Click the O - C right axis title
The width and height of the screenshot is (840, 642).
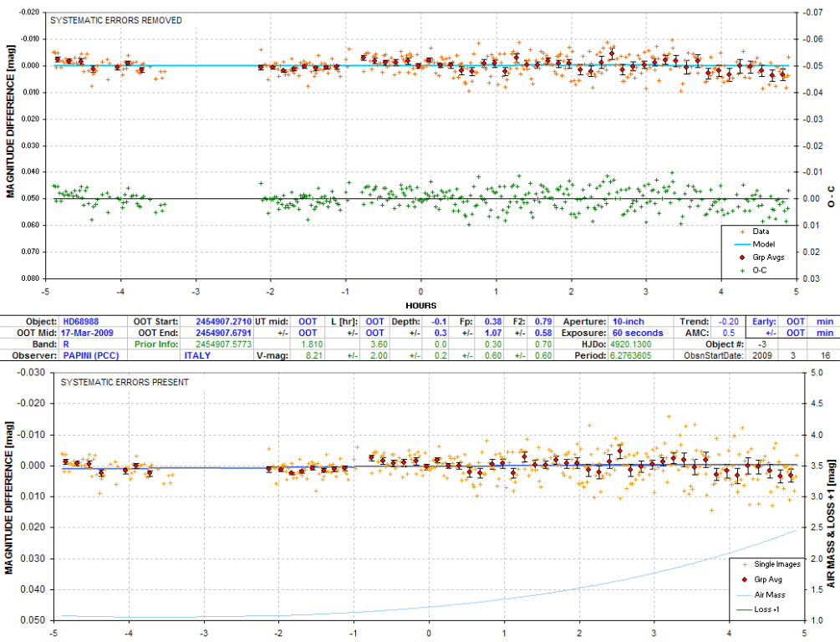831,196
